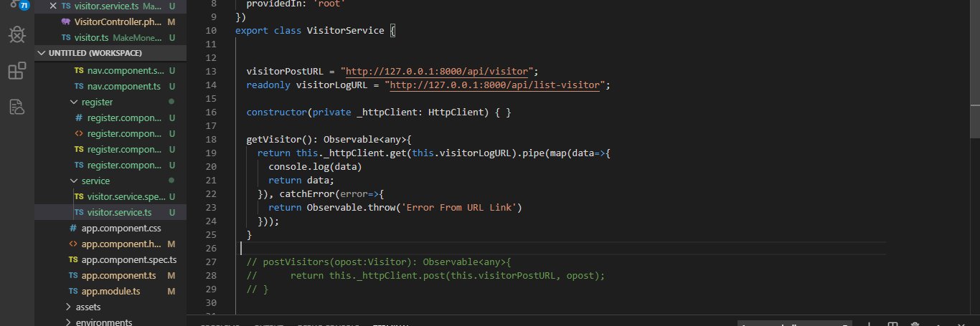
Task: Open nav.component.s... spec file
Action: click(110, 71)
